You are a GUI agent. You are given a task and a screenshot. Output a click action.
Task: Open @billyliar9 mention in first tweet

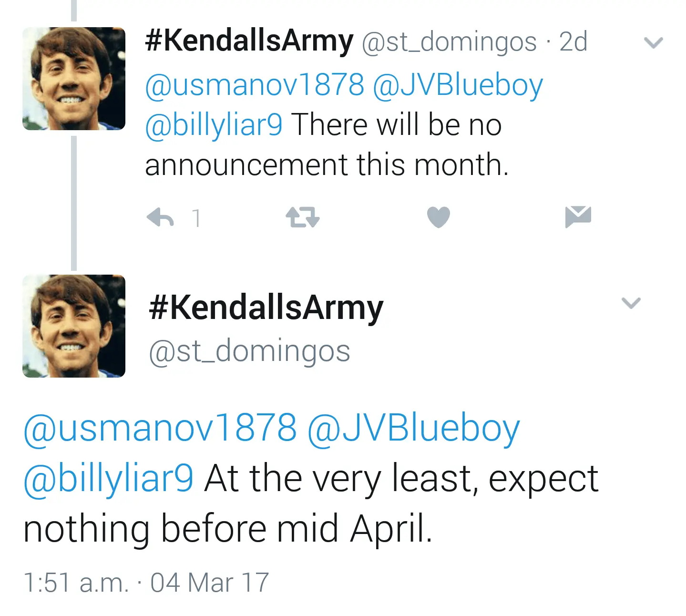tap(214, 125)
